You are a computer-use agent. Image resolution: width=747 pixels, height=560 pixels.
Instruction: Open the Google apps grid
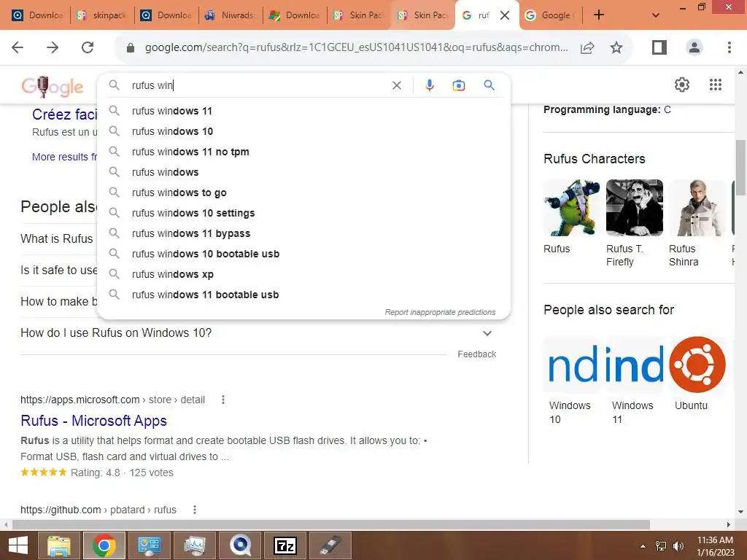point(716,85)
